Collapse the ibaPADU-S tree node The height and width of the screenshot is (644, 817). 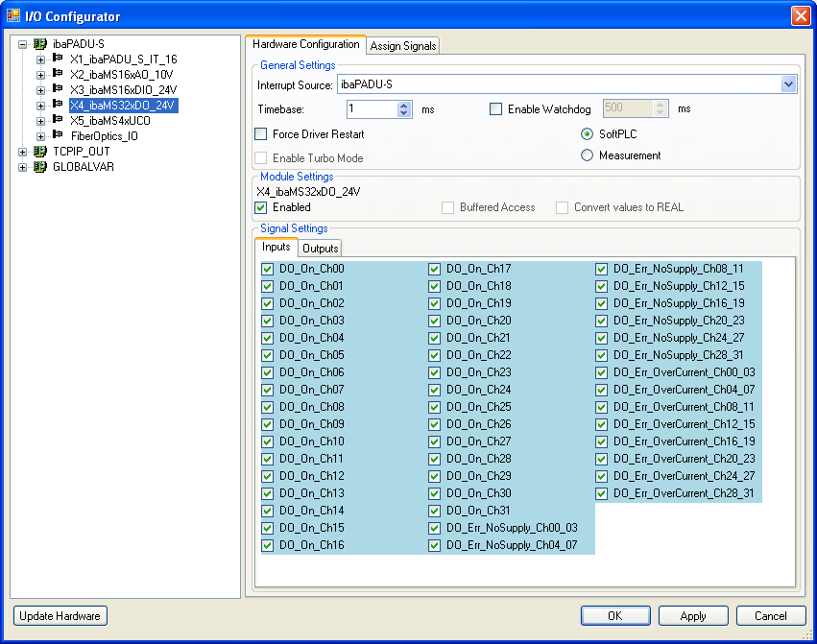pos(23,44)
